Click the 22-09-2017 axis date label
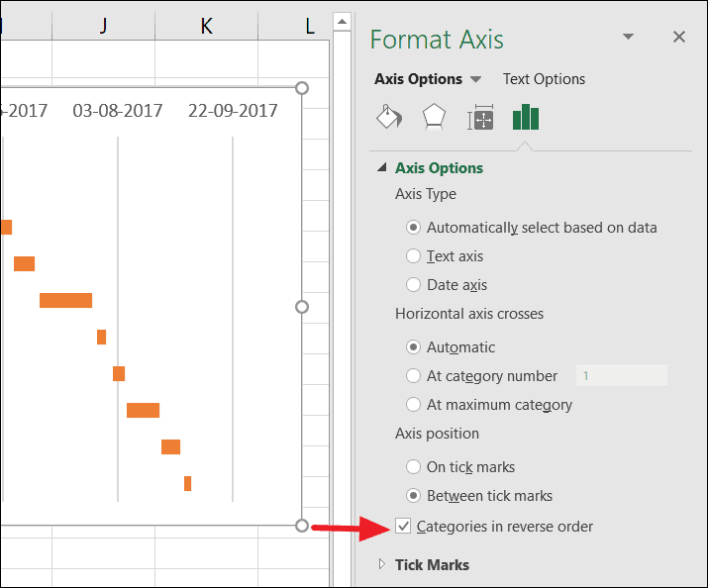 [x=233, y=111]
